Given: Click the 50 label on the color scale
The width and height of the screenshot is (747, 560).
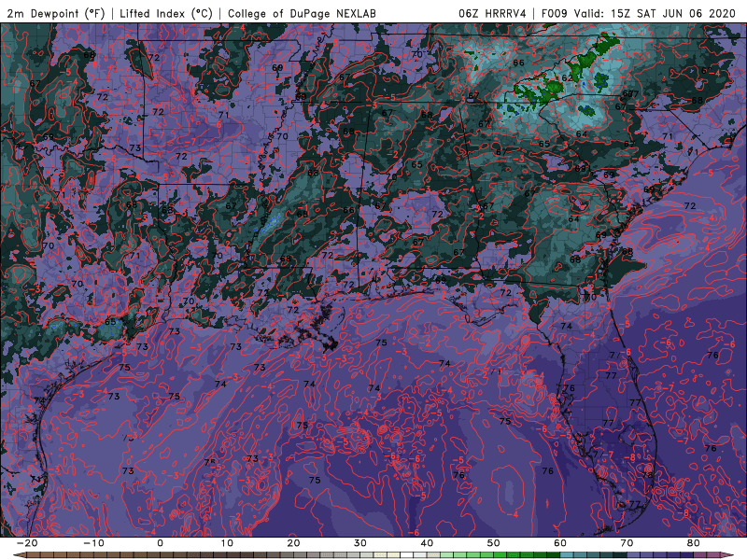Looking at the screenshot, I should coord(494,543).
